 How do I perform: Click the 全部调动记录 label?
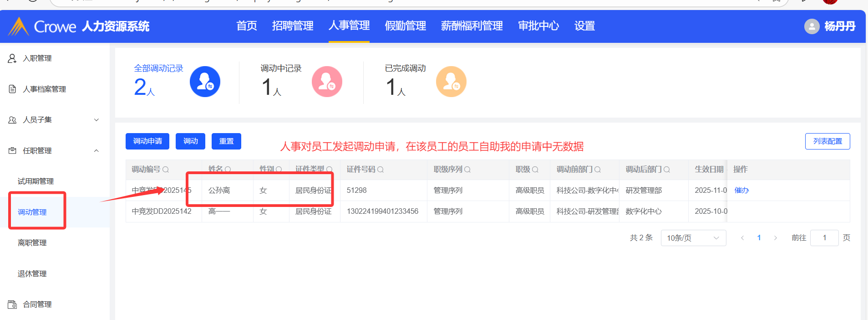(x=158, y=68)
